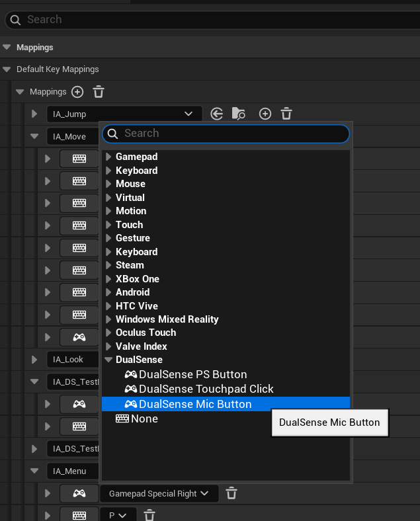420x521 pixels.
Task: Browse to IA_Jump asset in content browser
Action: tap(238, 114)
